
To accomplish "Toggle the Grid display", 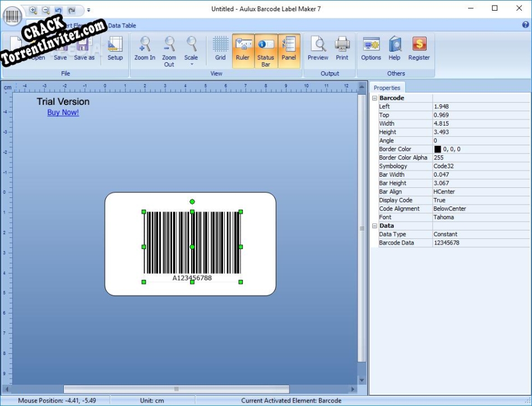I will point(220,50).
